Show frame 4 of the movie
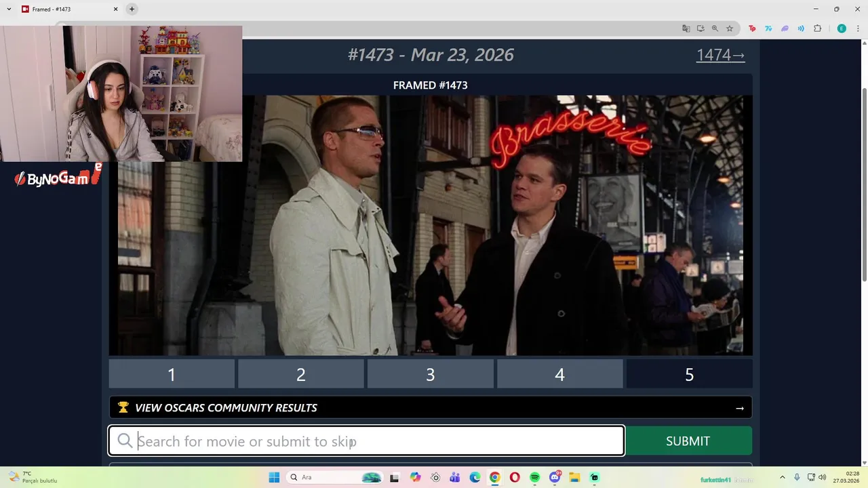This screenshot has width=868, height=488. click(x=559, y=374)
